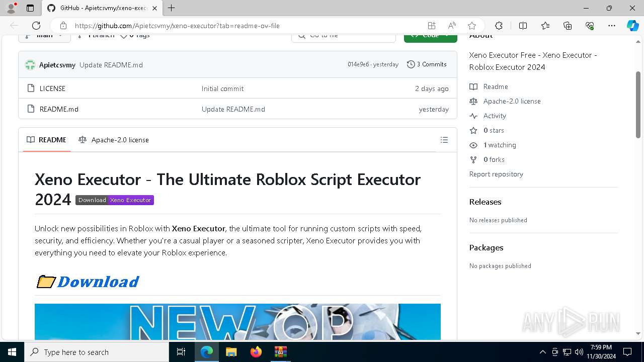Image resolution: width=644 pixels, height=362 pixels.
Task: Open the Favorites list icon
Action: point(545,26)
